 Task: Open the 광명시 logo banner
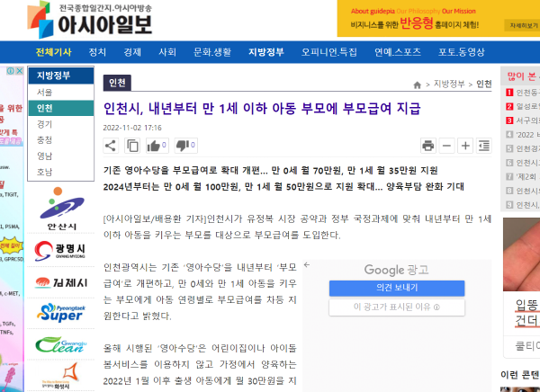pos(60,251)
